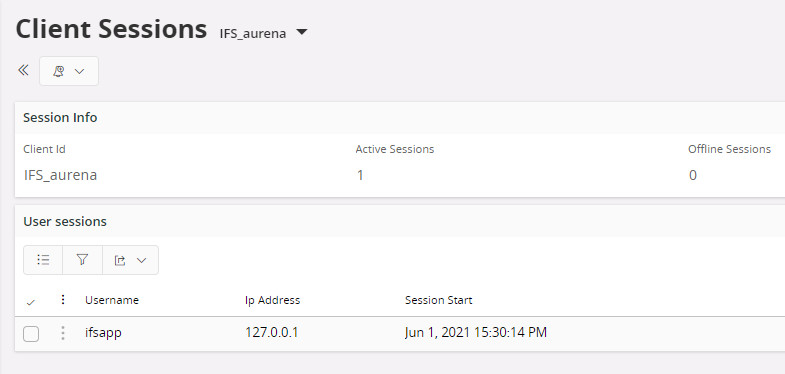Sort by Ip Address column header
The image size is (785, 374).
click(272, 300)
